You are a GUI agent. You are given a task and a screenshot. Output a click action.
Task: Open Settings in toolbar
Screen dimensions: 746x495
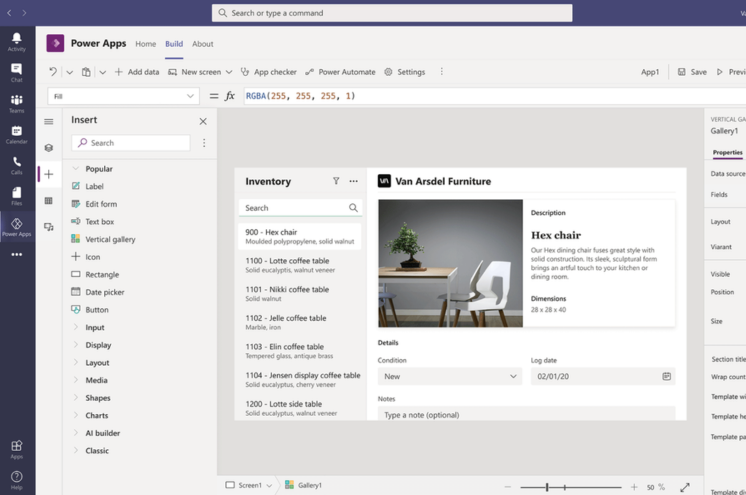coord(404,72)
